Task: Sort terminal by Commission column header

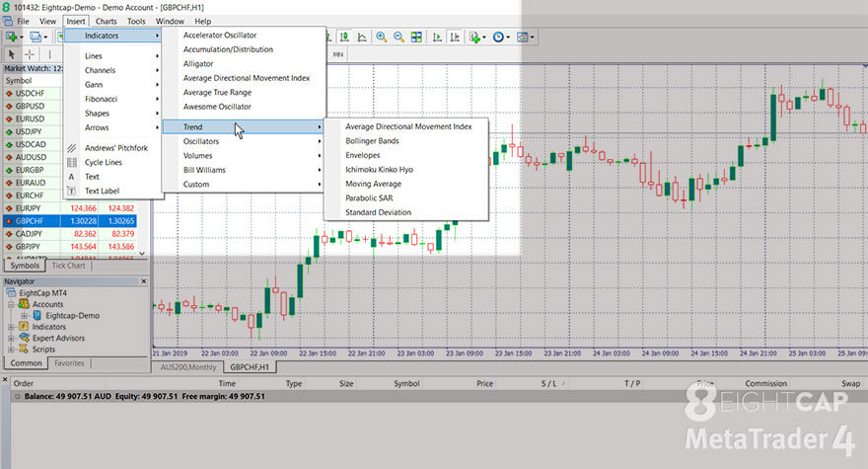Action: coord(765,383)
